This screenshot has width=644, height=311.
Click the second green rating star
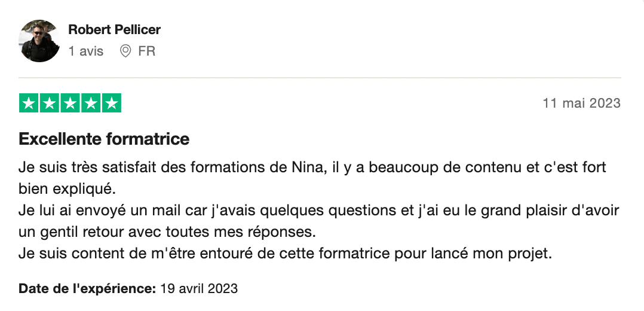pos(49,103)
